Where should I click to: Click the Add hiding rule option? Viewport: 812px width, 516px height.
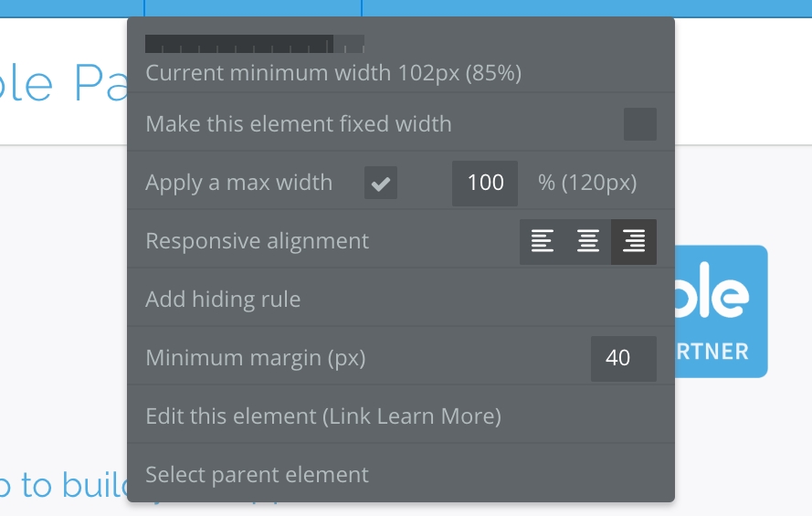tap(223, 299)
